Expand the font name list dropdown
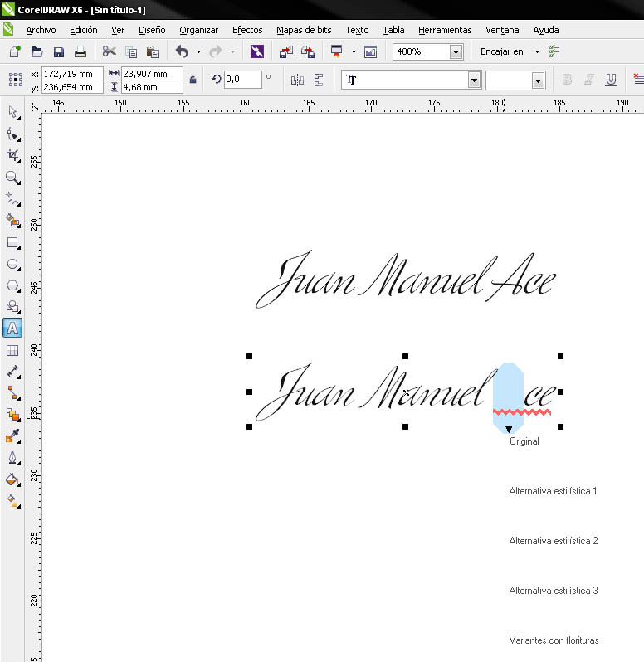Image resolution: width=644 pixels, height=662 pixels. (x=474, y=80)
